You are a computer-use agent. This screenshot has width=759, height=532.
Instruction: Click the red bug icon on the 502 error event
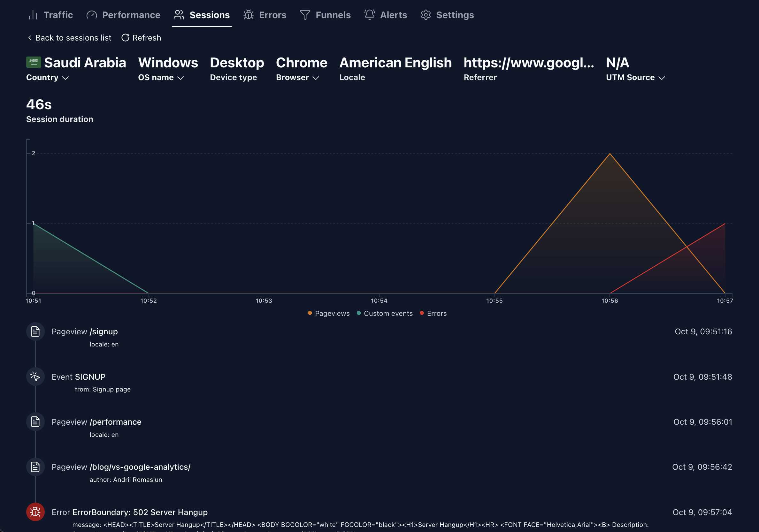[x=35, y=512]
